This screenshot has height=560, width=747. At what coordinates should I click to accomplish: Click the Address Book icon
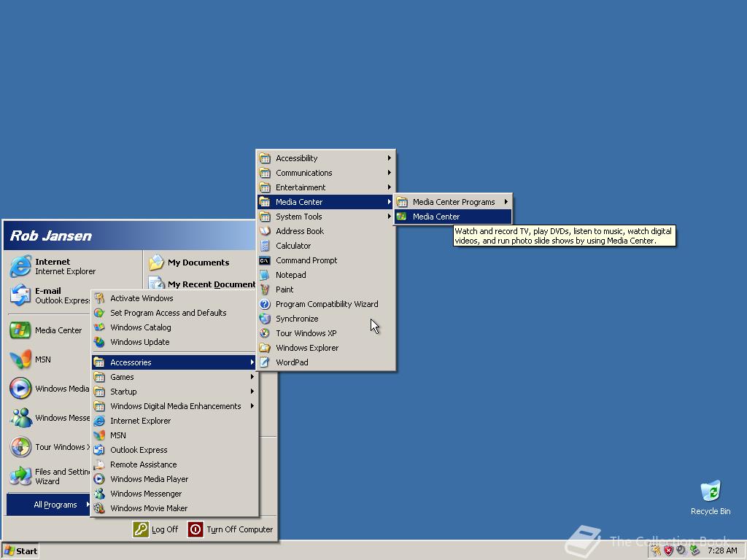tap(265, 231)
